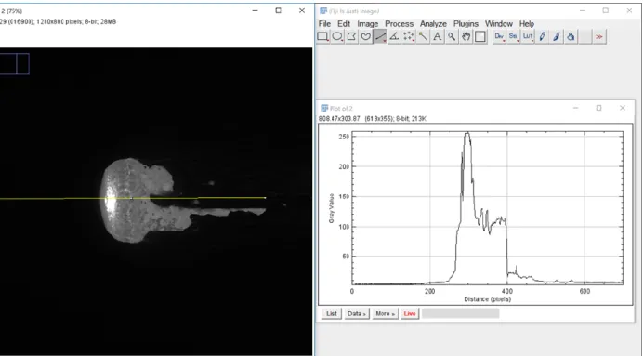Click the Plot of 2 window icon

click(324, 108)
